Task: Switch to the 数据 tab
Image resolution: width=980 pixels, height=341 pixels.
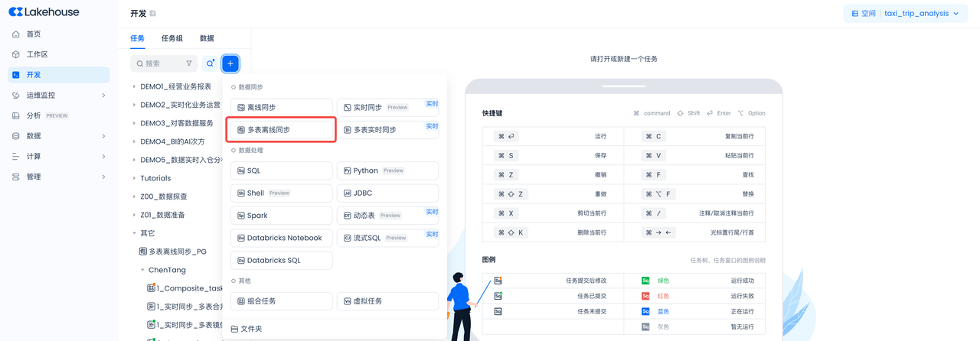Action: [x=207, y=38]
